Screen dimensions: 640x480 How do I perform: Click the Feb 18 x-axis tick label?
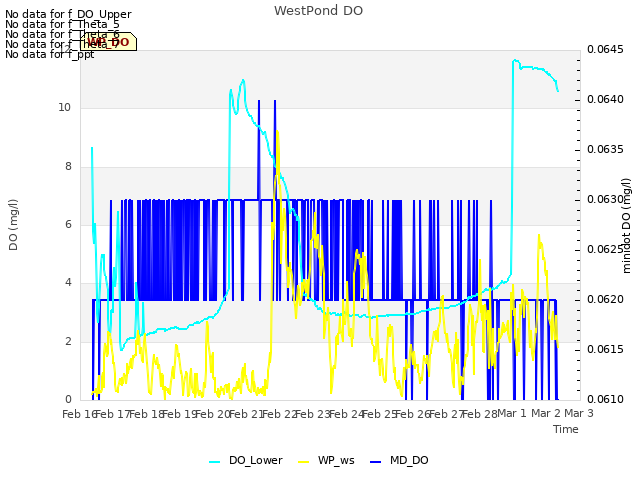(x=146, y=414)
